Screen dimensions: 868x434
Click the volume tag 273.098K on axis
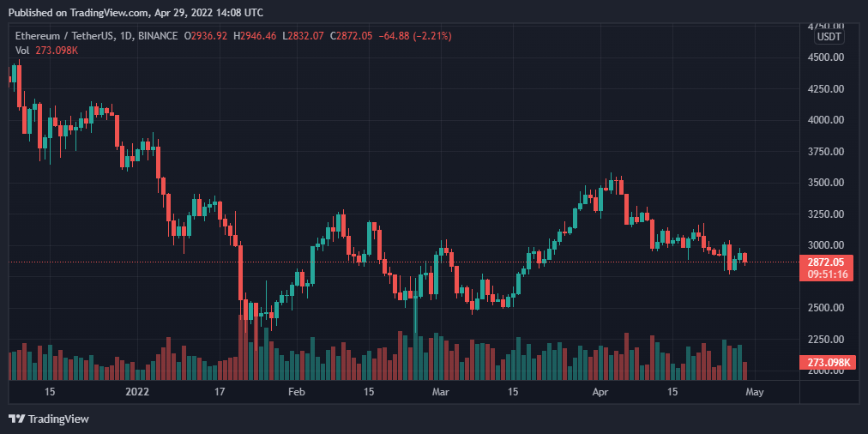829,363
